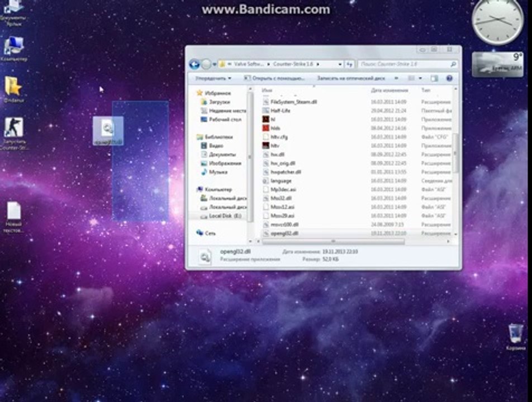Sort files by the Тип column header
Image resolution: width=532 pixels, height=402 pixels.
[x=425, y=90]
